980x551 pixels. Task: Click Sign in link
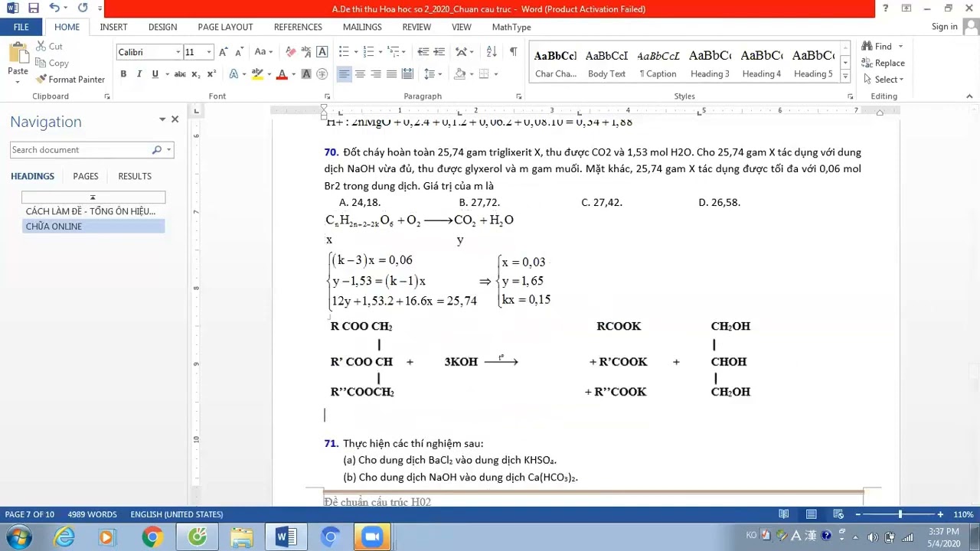(x=944, y=27)
